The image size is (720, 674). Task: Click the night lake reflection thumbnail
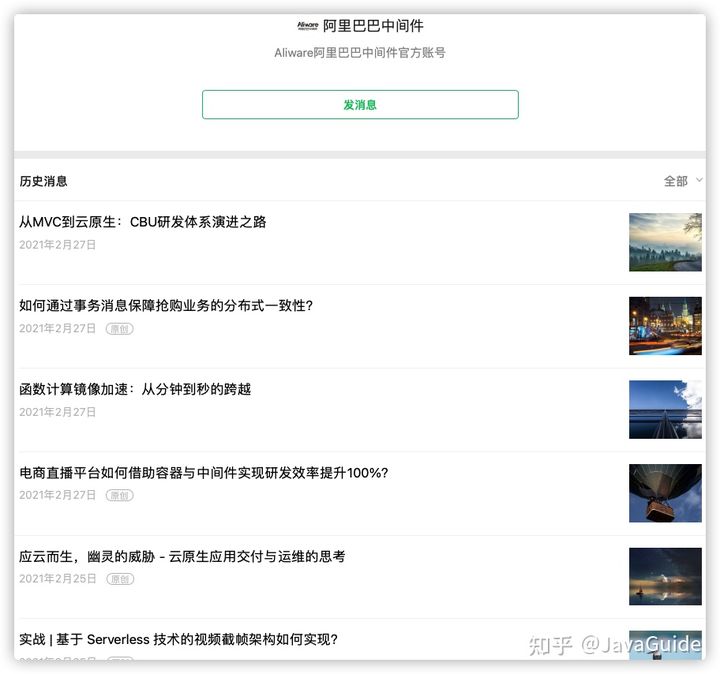pyautogui.click(x=665, y=576)
